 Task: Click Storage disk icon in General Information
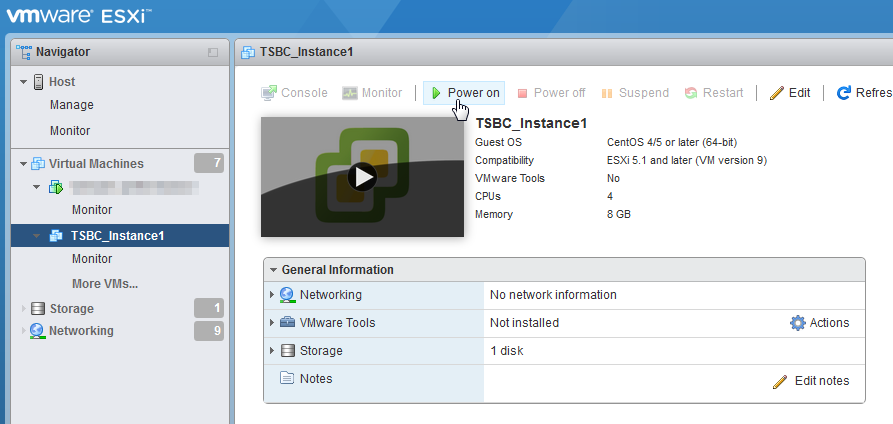[x=288, y=350]
